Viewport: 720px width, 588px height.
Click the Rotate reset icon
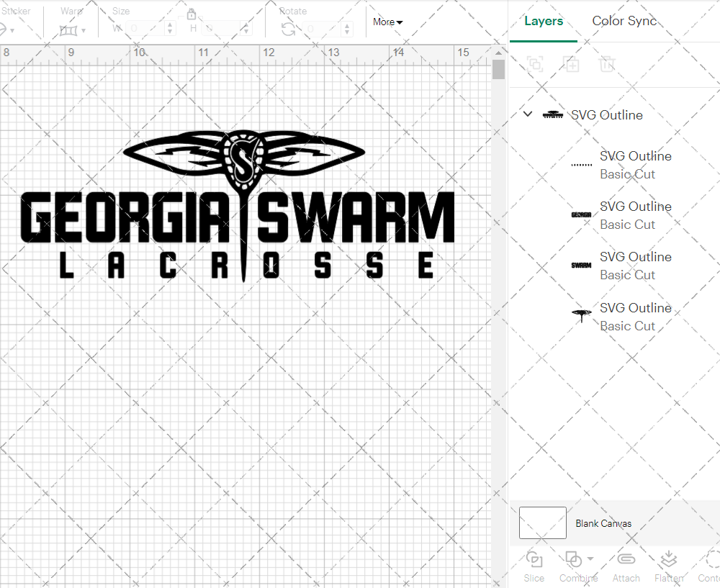coord(288,30)
